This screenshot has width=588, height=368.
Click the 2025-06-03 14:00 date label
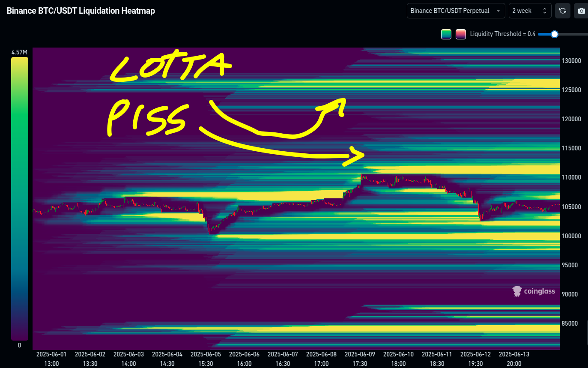tap(128, 359)
